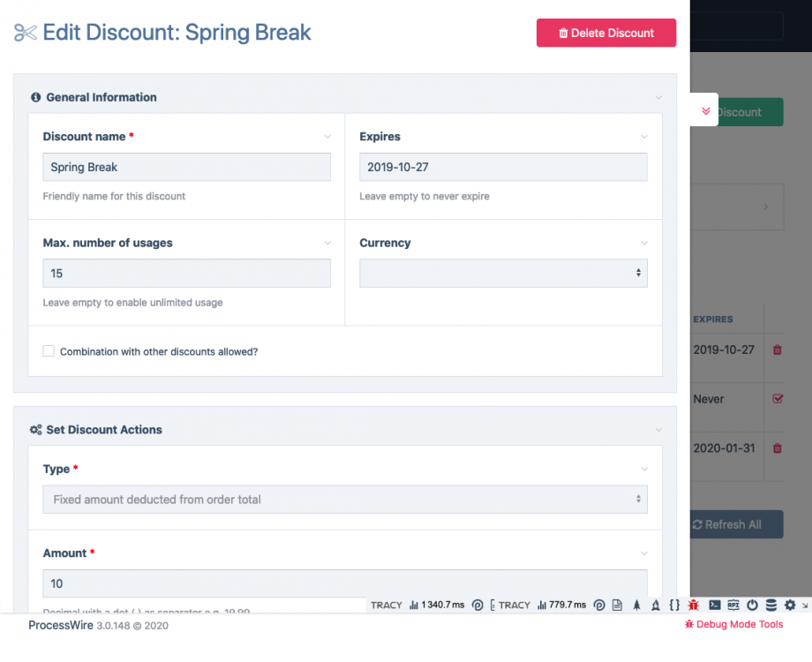Screen dimensions: 812x662
Task: Click the red bug icon in the Tracy debug bar
Action: pos(694,605)
